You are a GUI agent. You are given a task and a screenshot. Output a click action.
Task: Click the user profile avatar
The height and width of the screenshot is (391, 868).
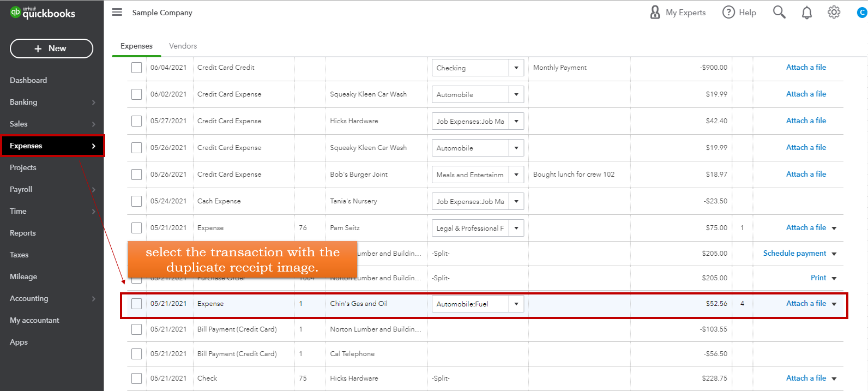click(x=861, y=13)
